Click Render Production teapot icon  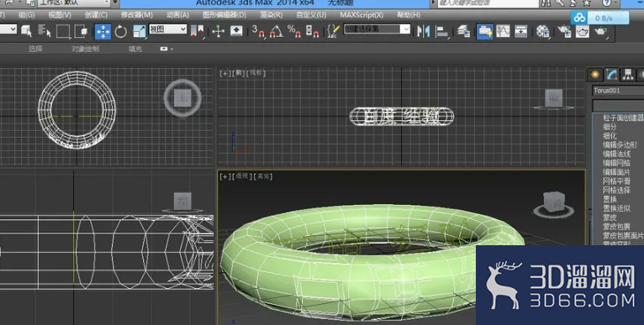(600, 31)
